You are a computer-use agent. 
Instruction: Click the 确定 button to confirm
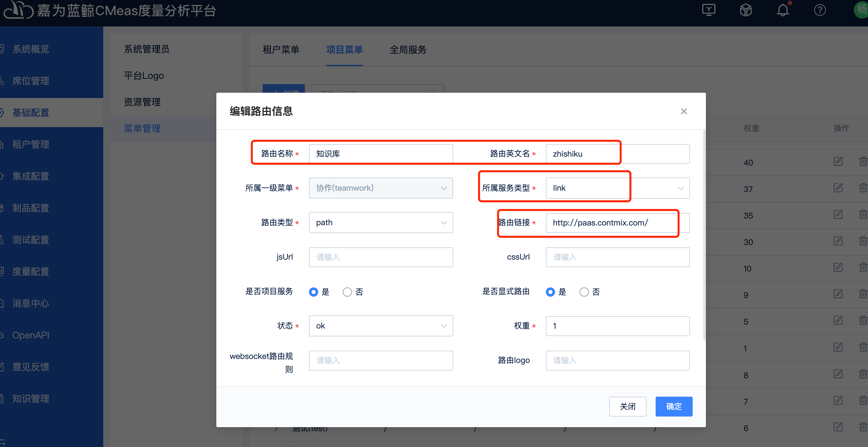[674, 407]
